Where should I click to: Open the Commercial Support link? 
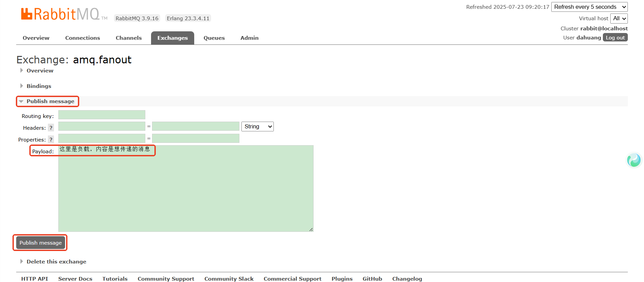pos(293,279)
